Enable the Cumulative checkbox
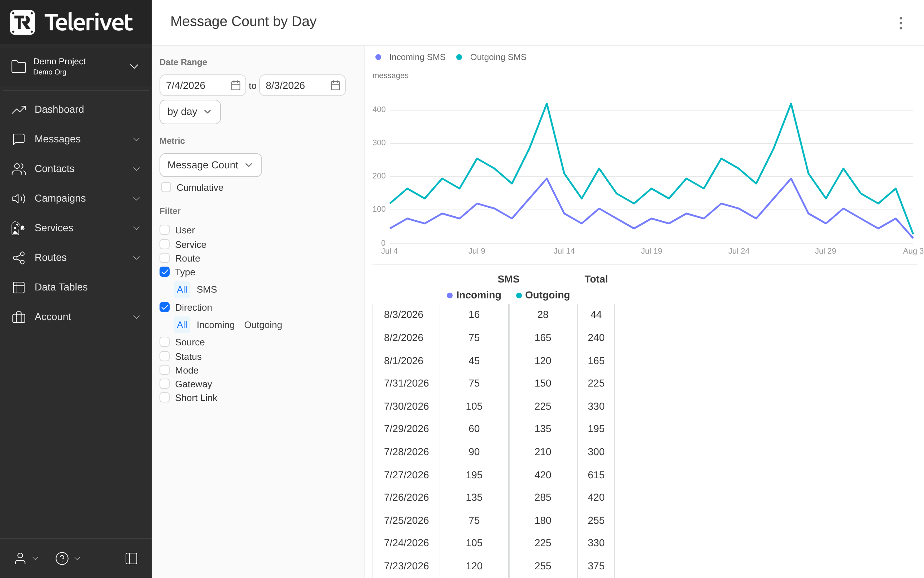This screenshot has width=924, height=578. coord(166,187)
